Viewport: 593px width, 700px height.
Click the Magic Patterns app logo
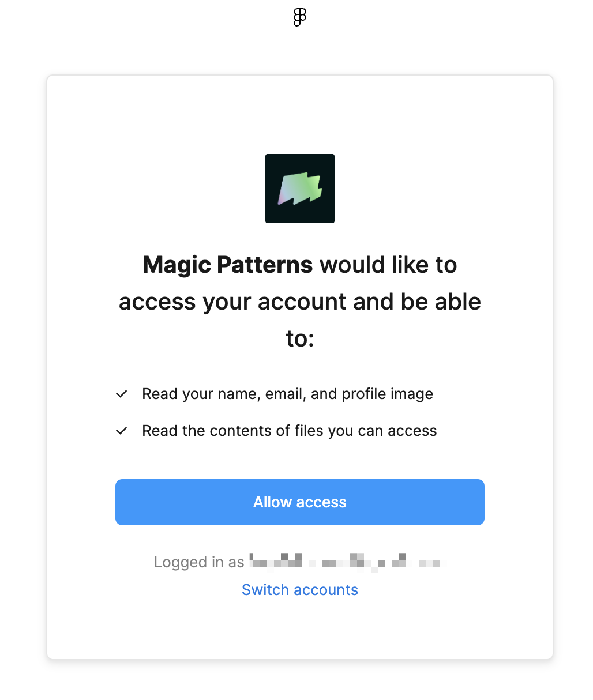pyautogui.click(x=300, y=189)
